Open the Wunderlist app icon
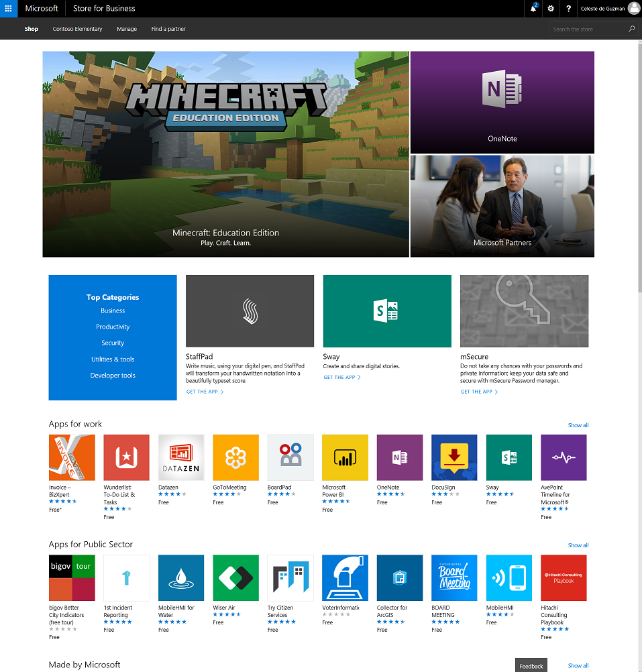 [x=126, y=457]
